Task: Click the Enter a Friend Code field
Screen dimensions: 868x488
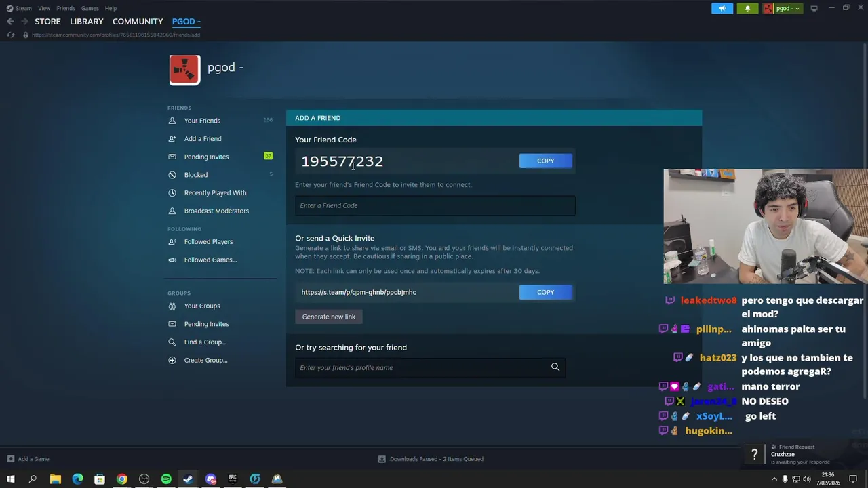Action: click(x=435, y=205)
